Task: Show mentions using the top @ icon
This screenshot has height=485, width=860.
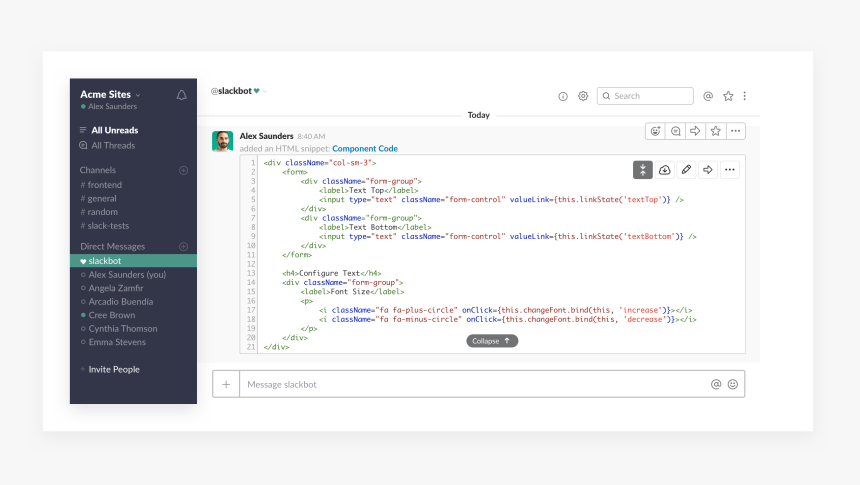Action: [708, 96]
